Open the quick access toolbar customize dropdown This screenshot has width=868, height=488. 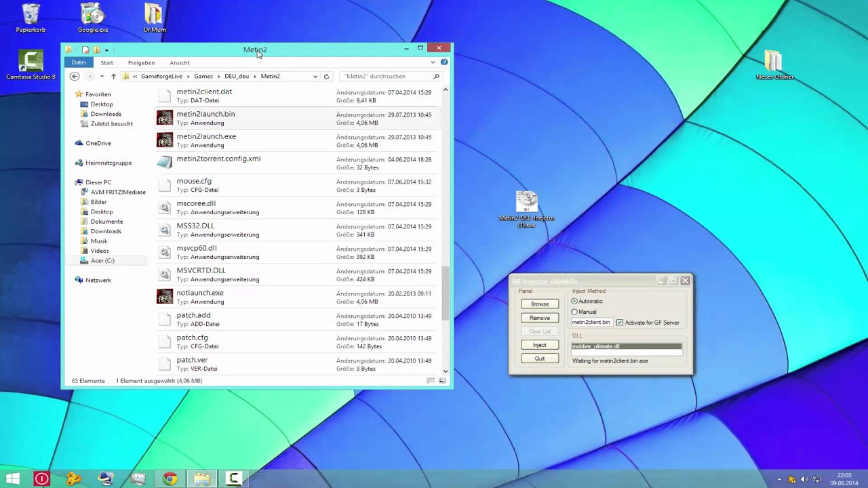pyautogui.click(x=106, y=49)
